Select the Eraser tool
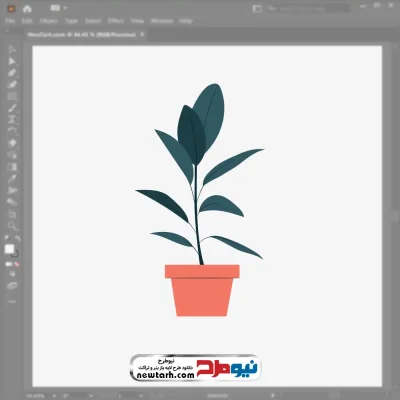The height and width of the screenshot is (400, 400). (12, 143)
